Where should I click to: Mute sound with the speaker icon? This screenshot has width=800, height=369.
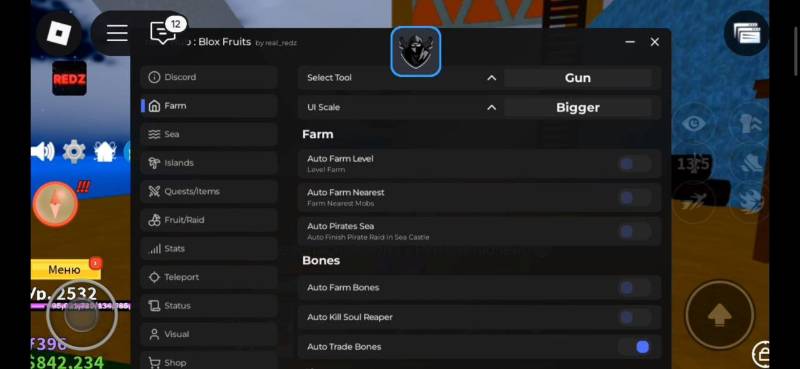pyautogui.click(x=42, y=152)
